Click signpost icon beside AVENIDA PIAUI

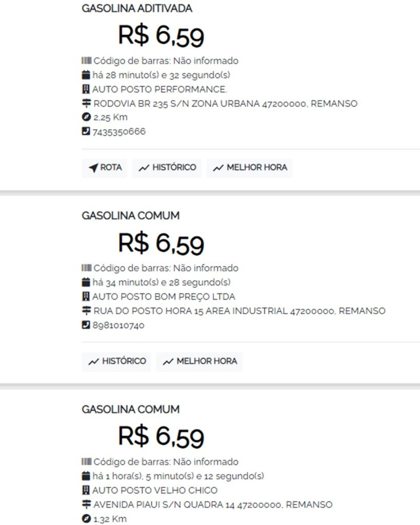pos(86,504)
